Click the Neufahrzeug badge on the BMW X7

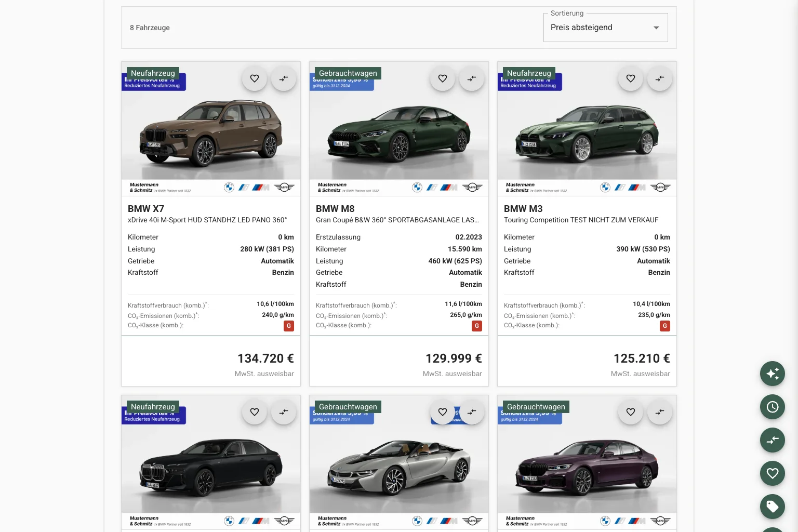(x=153, y=73)
